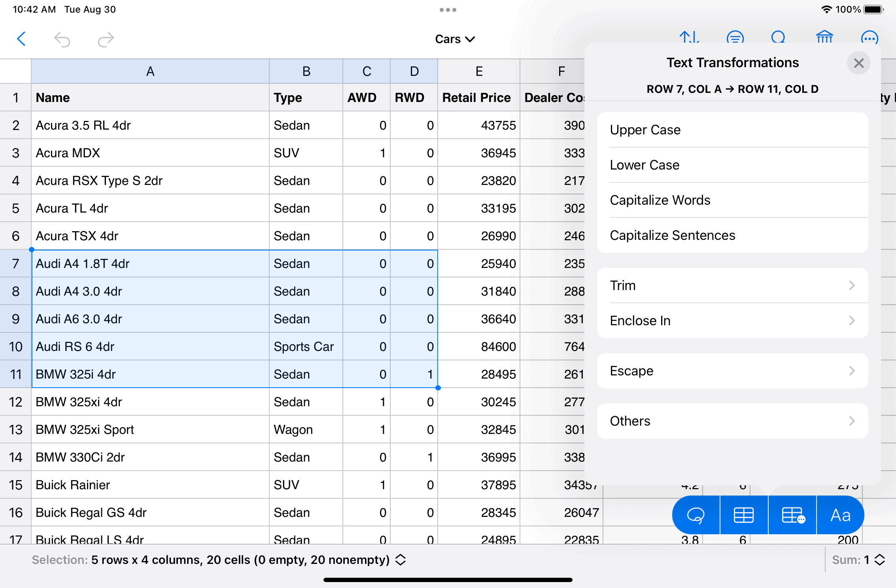This screenshot has height=588, width=896.
Task: Select column A header
Action: click(150, 71)
